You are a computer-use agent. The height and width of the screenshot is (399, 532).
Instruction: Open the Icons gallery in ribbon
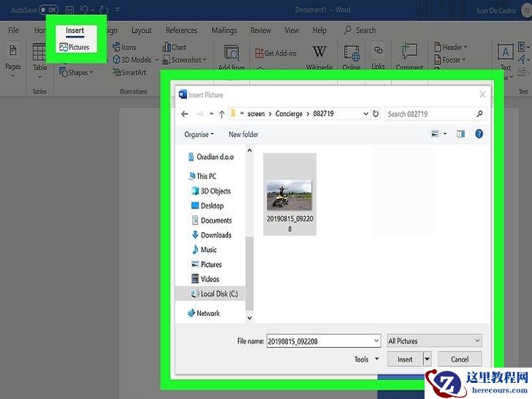(124, 47)
